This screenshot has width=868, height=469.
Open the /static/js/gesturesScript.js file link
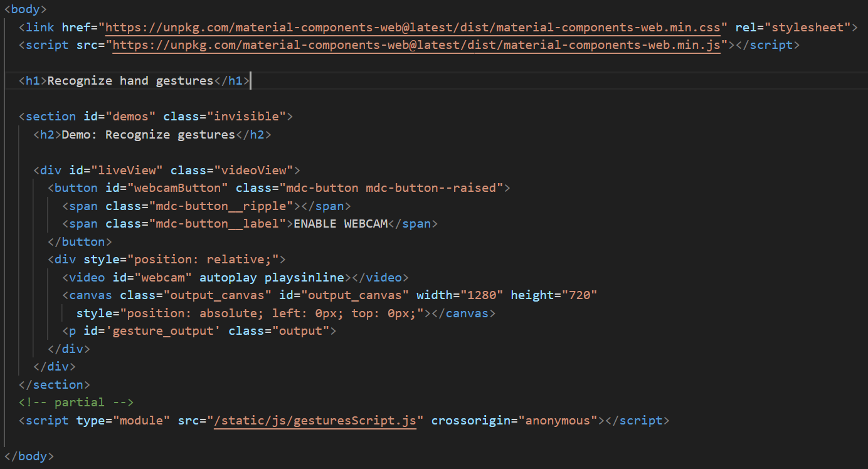coord(315,420)
